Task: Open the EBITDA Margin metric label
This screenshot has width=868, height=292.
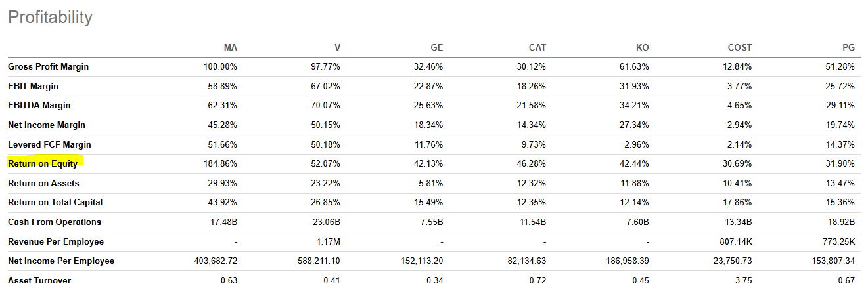Action: click(x=39, y=106)
